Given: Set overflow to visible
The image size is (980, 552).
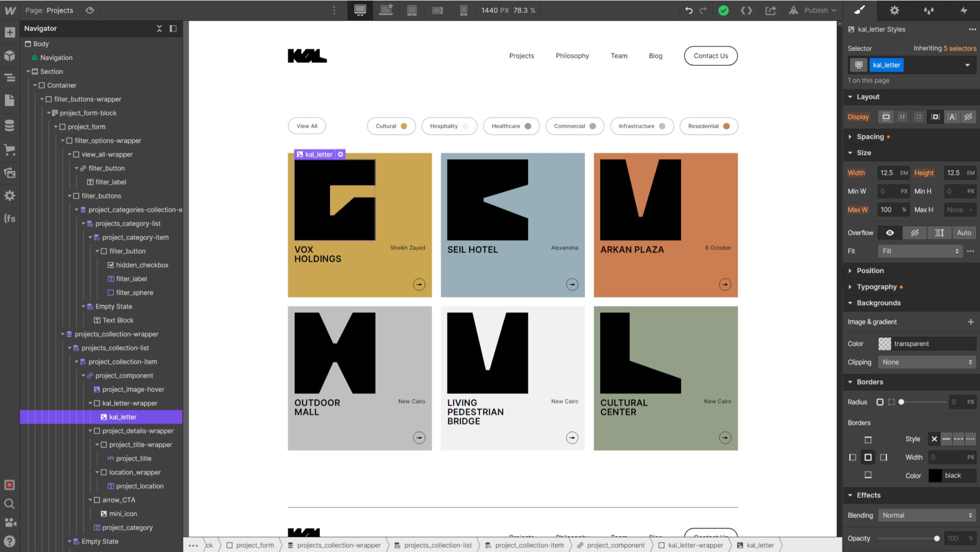Looking at the screenshot, I should [x=890, y=233].
